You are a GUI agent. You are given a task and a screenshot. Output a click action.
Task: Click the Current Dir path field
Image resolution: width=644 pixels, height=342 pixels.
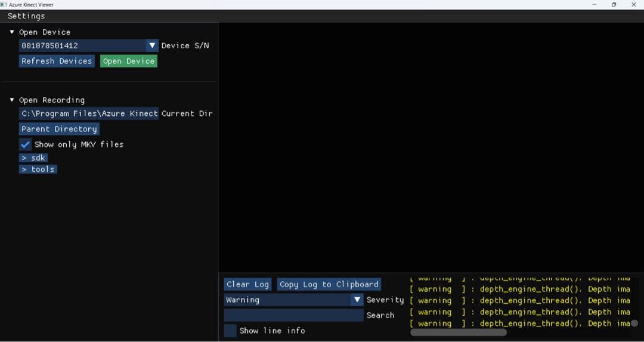[89, 113]
